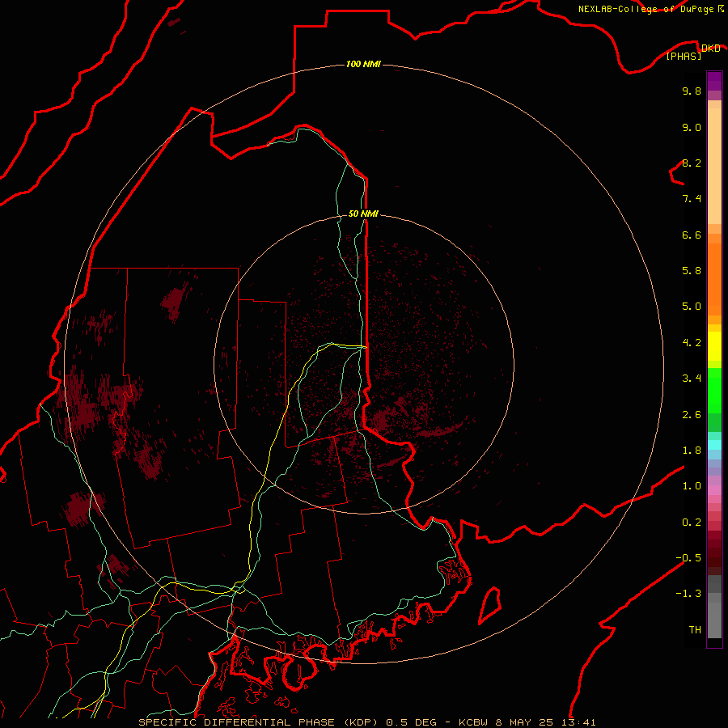Click the 4.2 scale label
The width and height of the screenshot is (728, 728).
pyautogui.click(x=692, y=343)
